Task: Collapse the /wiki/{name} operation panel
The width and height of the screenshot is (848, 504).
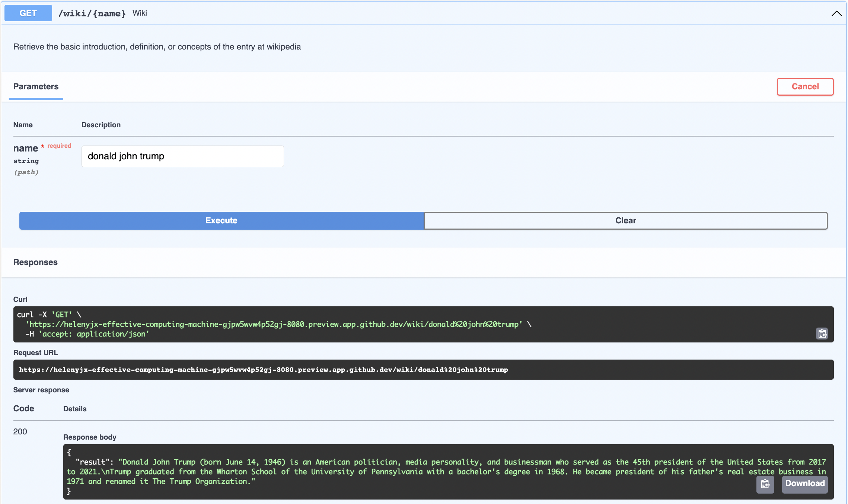Action: (x=836, y=13)
